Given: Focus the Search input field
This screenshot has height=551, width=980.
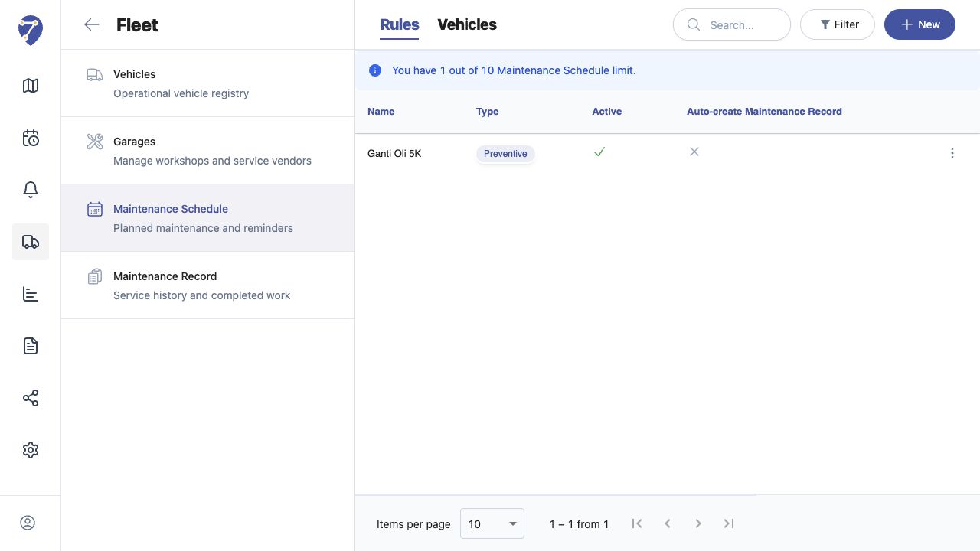Looking at the screenshot, I should pyautogui.click(x=732, y=24).
